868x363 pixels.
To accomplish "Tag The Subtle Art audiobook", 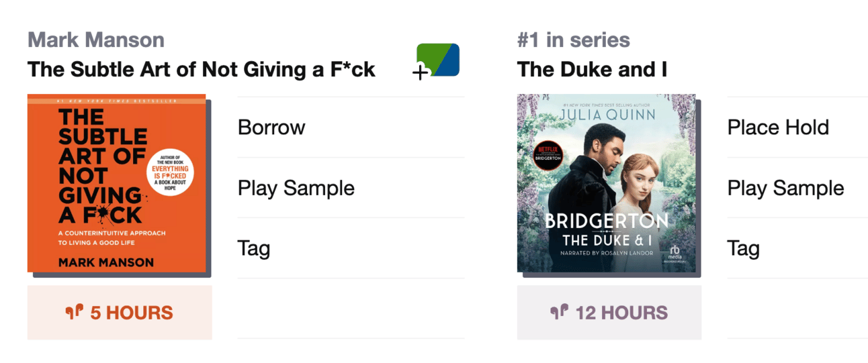I will [351, 248].
